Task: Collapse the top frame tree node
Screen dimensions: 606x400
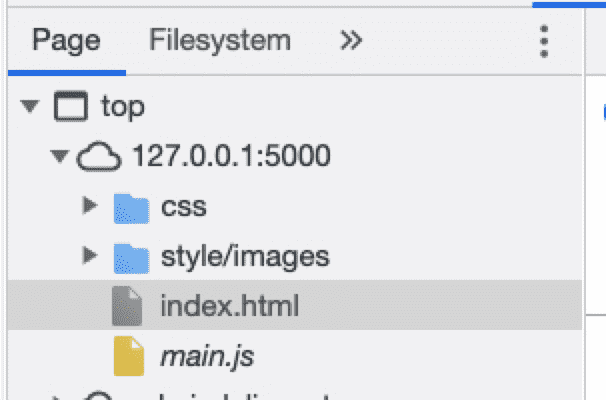Action: 30,106
